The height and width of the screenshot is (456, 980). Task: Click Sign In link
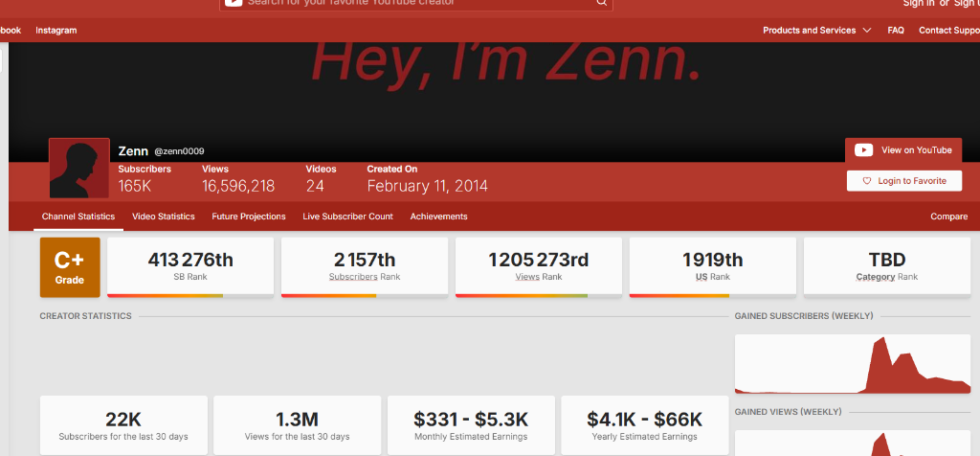coord(919,3)
